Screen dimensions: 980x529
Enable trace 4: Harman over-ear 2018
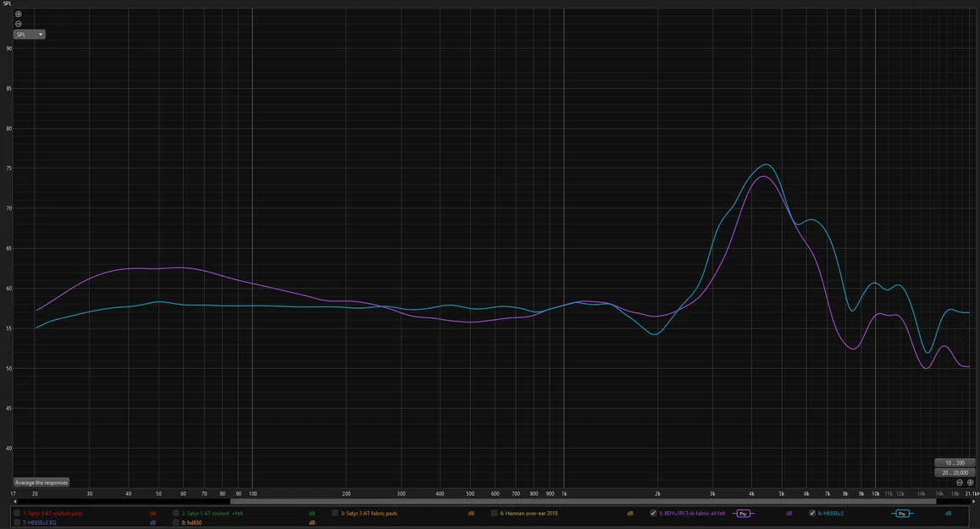(494, 514)
